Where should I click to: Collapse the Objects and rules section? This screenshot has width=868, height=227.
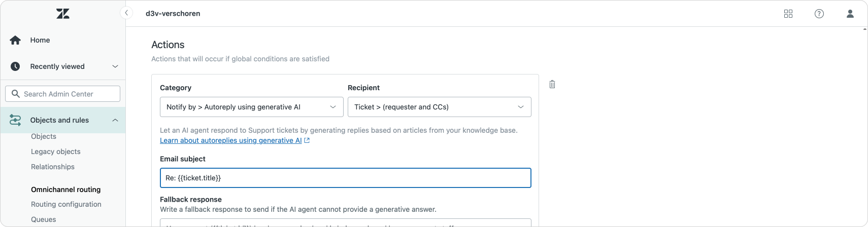(x=115, y=120)
